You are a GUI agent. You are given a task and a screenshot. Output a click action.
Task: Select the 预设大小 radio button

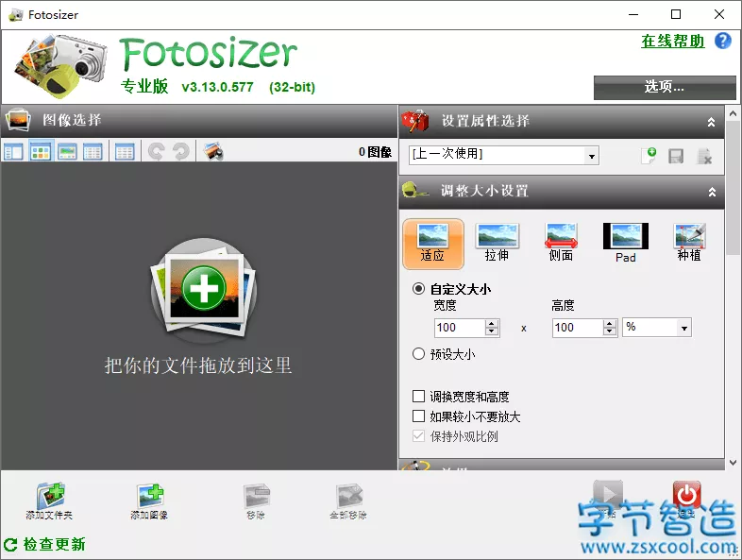(418, 353)
